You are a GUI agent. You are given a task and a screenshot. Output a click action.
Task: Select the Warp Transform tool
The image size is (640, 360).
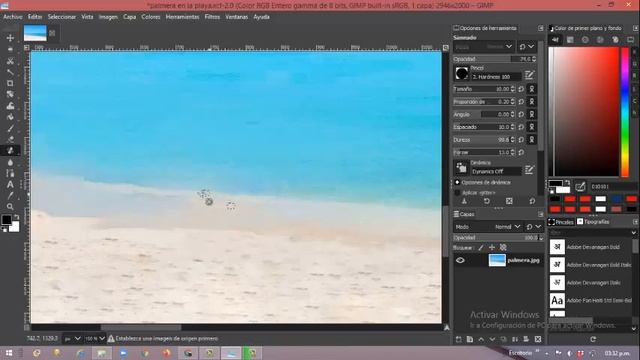[10, 106]
